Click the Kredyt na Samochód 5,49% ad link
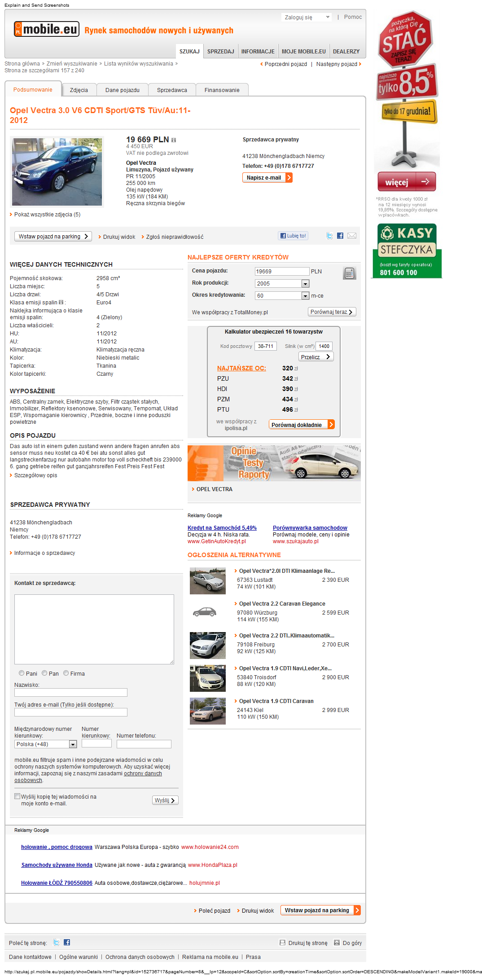Screen dimensions: 482x980 pyautogui.click(x=222, y=528)
